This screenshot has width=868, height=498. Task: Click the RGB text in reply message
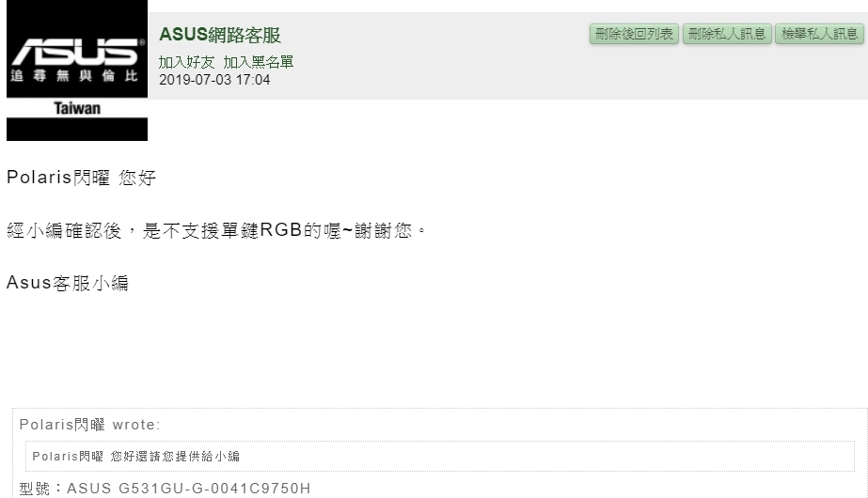tap(280, 230)
